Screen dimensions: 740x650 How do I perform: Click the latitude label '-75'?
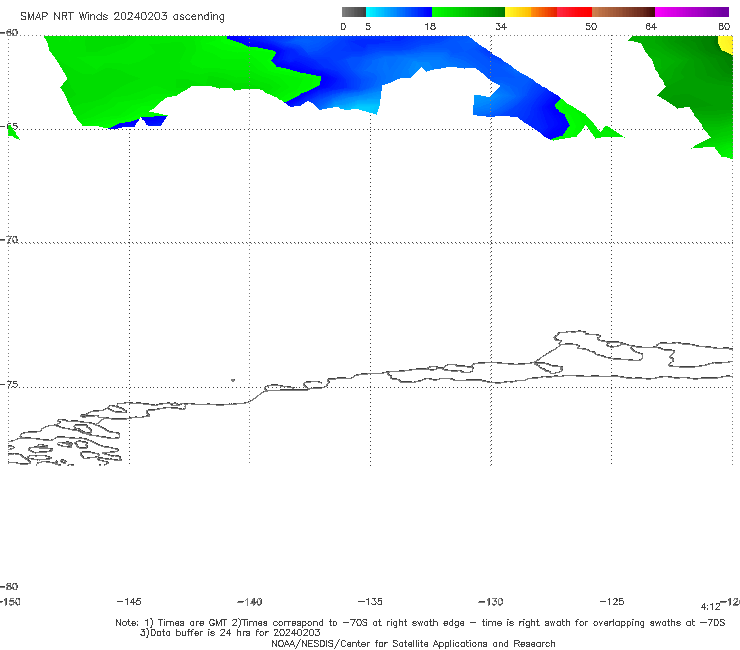tap(9, 385)
